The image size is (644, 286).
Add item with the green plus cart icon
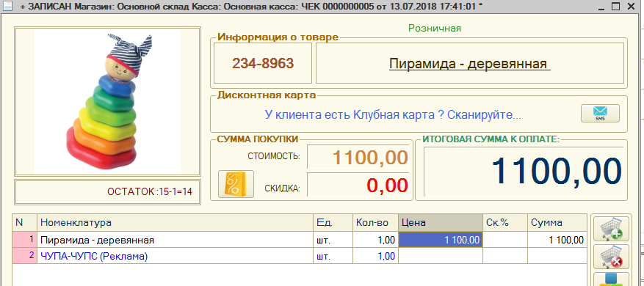(611, 229)
